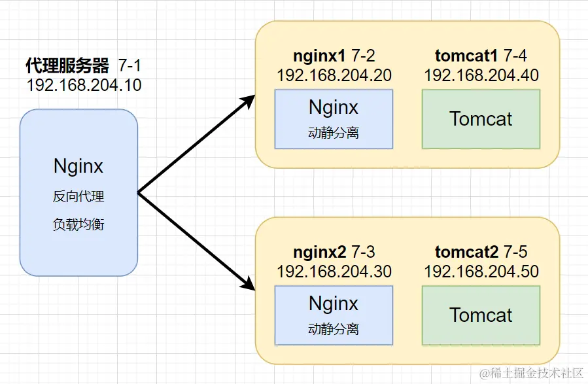Image resolution: width=588 pixels, height=384 pixels.
Task: Click the 192.168.204.30 IP address
Action: 334,271
